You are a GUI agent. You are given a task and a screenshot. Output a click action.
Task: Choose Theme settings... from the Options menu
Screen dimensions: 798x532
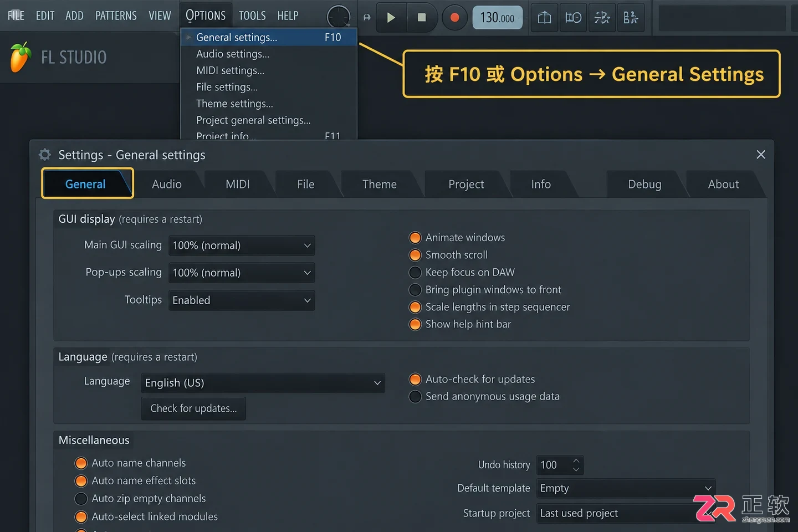click(x=269, y=104)
